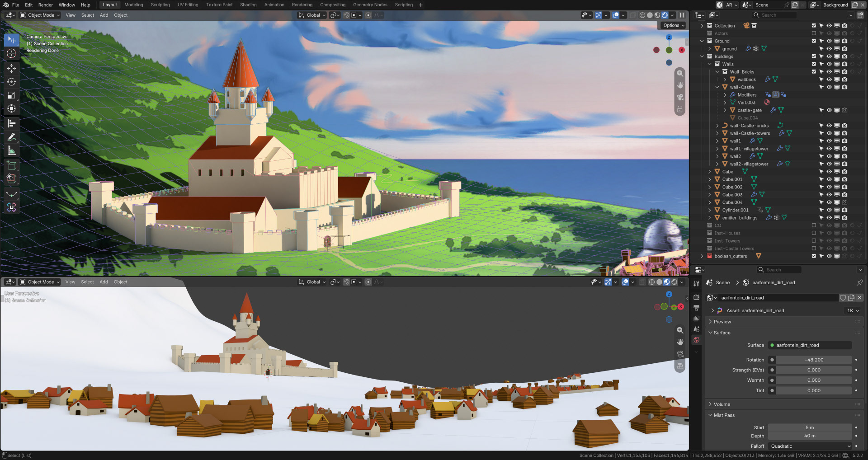The image size is (868, 460).
Task: Open the Render properties tab icon
Action: (697, 297)
